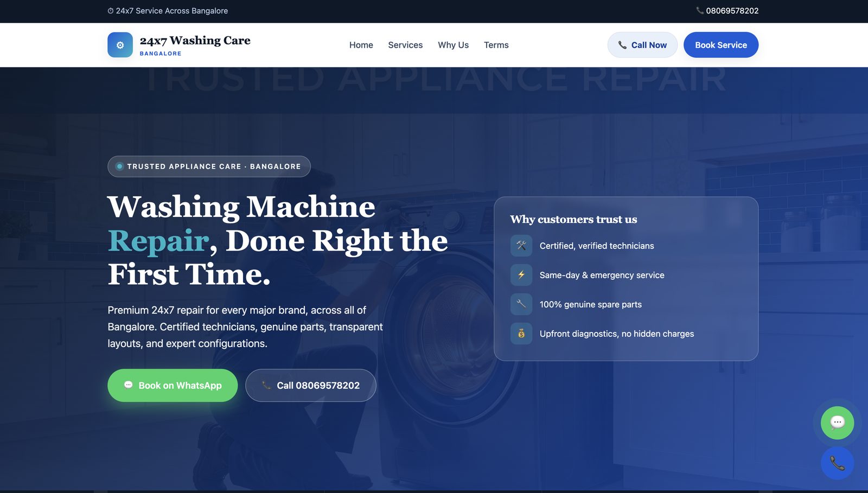The height and width of the screenshot is (493, 868).
Task: Click the Book Service button
Action: coord(721,45)
